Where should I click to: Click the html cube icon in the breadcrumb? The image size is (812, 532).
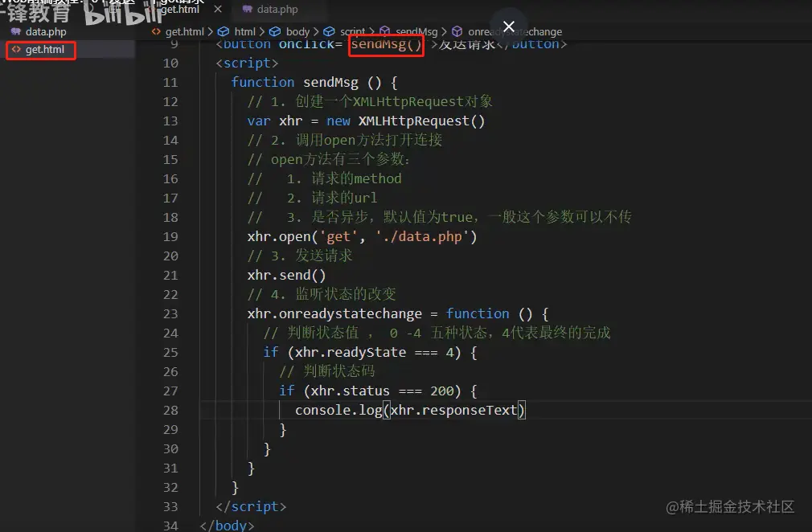click(224, 31)
